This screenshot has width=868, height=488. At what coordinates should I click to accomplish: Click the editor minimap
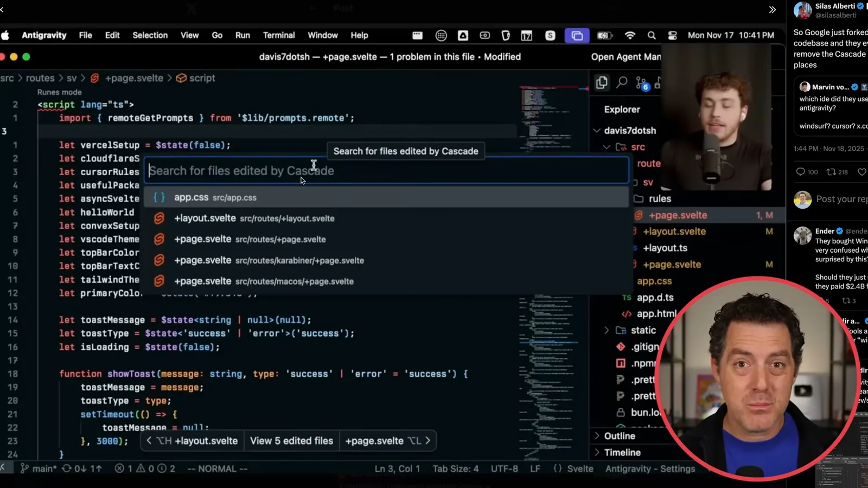553,271
